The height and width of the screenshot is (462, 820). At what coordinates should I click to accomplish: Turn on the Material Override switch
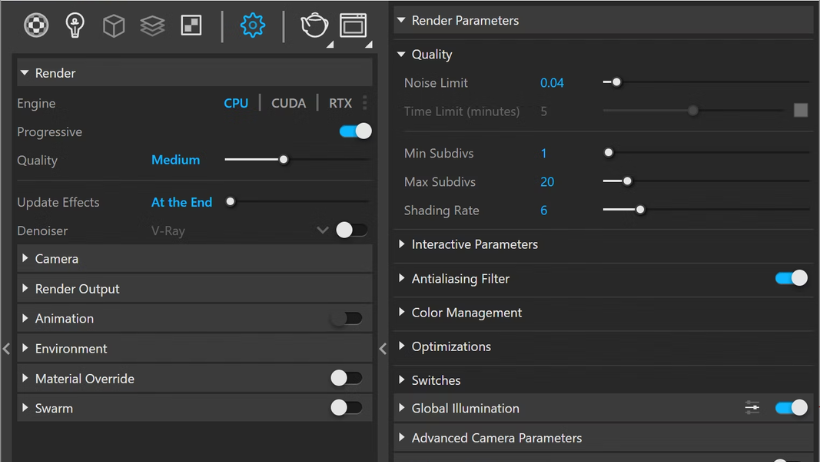pyautogui.click(x=346, y=378)
